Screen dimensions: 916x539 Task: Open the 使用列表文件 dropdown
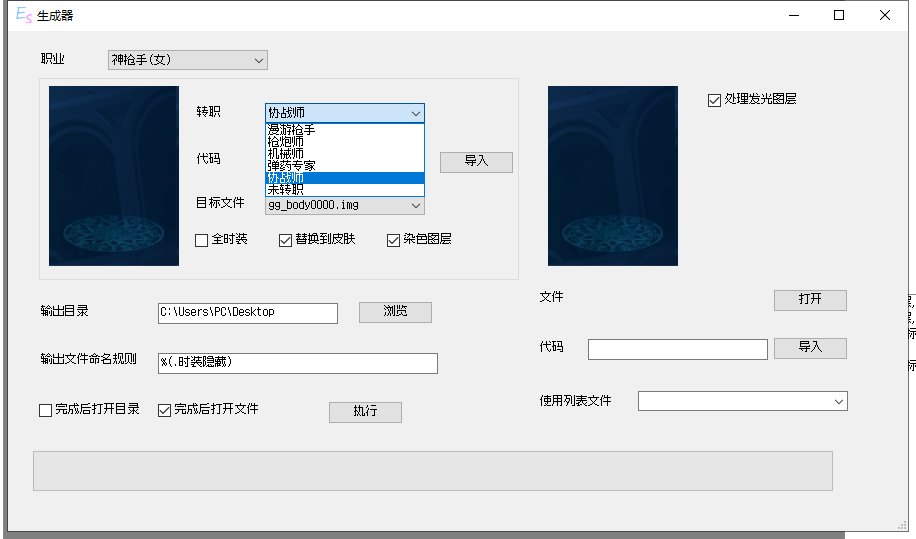(742, 401)
